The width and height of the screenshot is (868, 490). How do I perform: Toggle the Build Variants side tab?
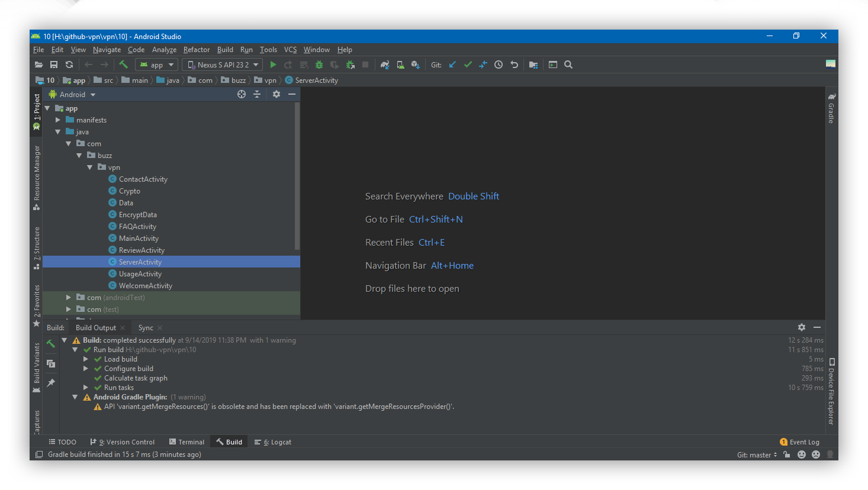tap(37, 367)
